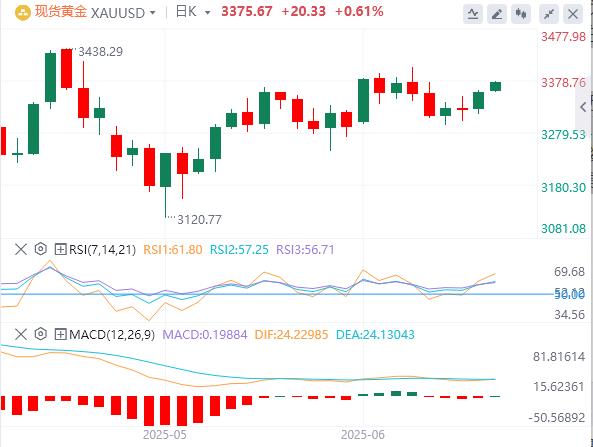The image size is (593, 447).
Task: Open the 日K timeframe dropdown
Action: 193,12
